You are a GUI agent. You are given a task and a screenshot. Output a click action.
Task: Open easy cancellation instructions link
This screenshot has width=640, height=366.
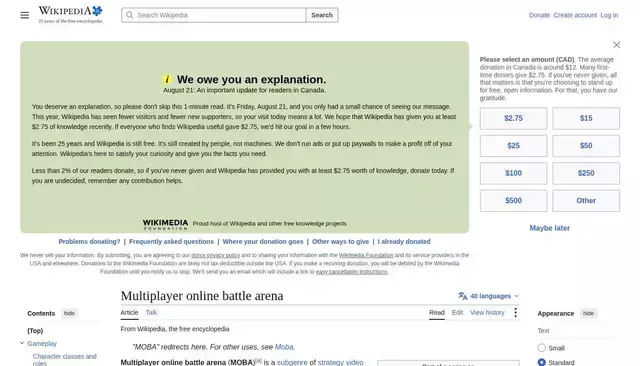point(351,272)
